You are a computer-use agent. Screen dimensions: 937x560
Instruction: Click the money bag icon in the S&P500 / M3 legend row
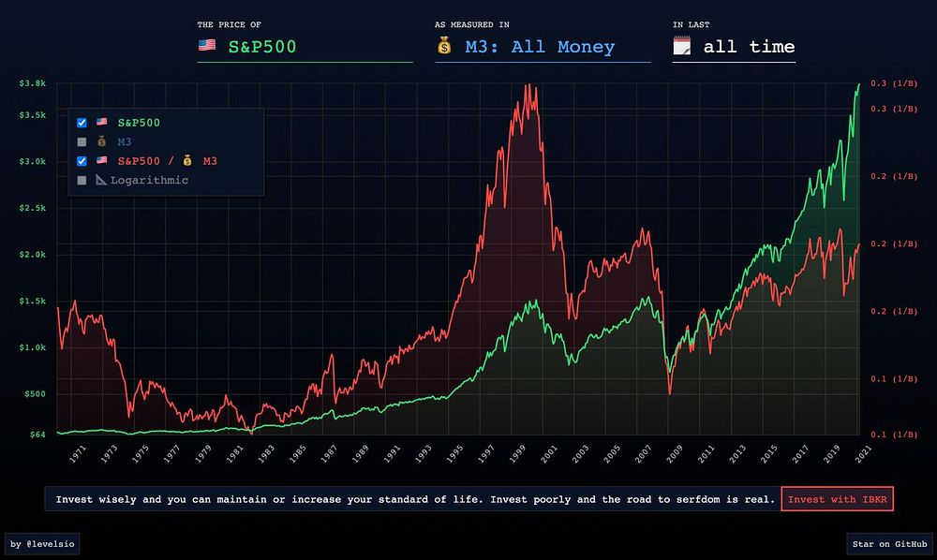[187, 160]
